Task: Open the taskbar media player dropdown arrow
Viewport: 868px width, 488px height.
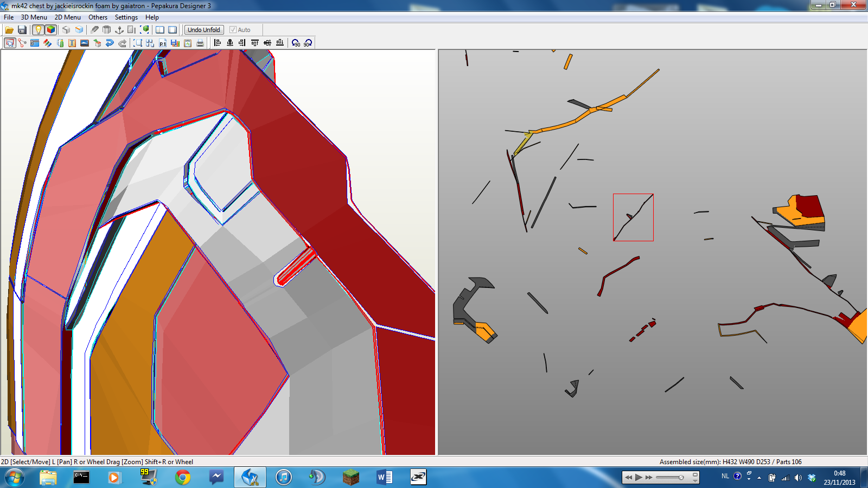Action: (x=695, y=480)
